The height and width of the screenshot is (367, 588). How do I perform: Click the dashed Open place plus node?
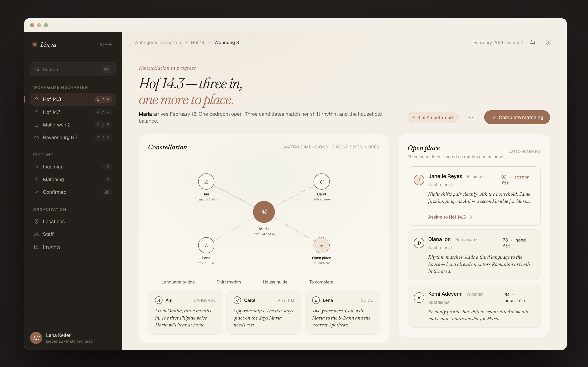[321, 245]
